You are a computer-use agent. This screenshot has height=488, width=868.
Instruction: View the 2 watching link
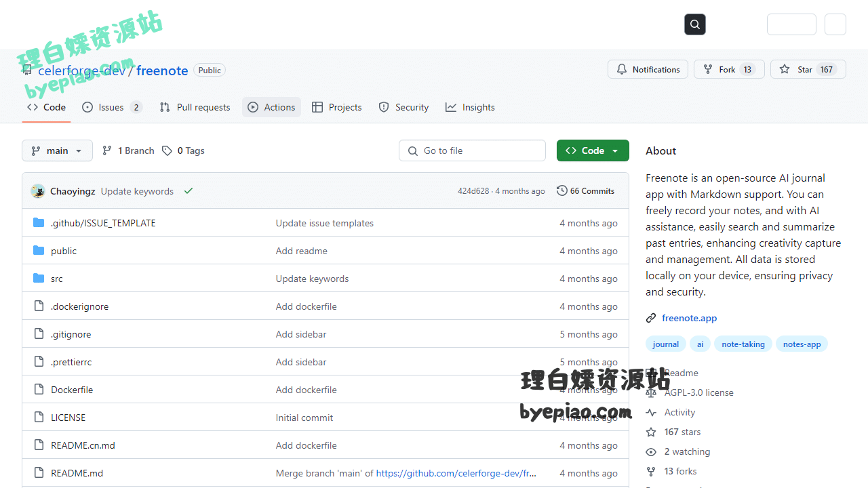click(x=687, y=451)
